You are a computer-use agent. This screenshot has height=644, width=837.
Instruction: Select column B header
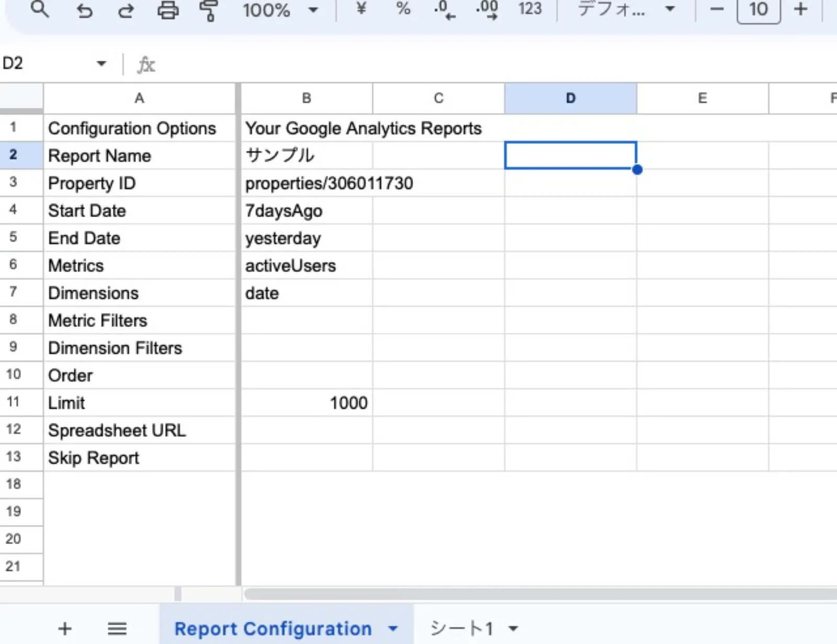point(307,98)
